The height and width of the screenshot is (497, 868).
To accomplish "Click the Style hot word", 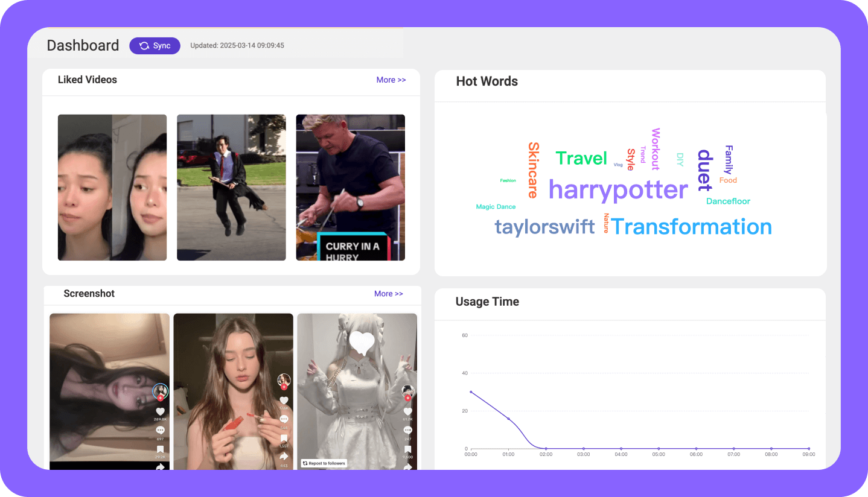I will coord(630,160).
